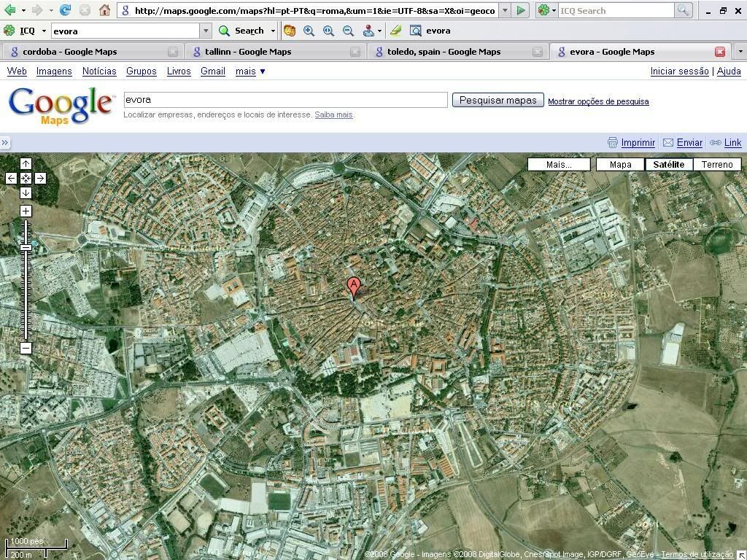This screenshot has width=747, height=560.
Task: Click the map zoom level slider handle
Action: (x=26, y=248)
